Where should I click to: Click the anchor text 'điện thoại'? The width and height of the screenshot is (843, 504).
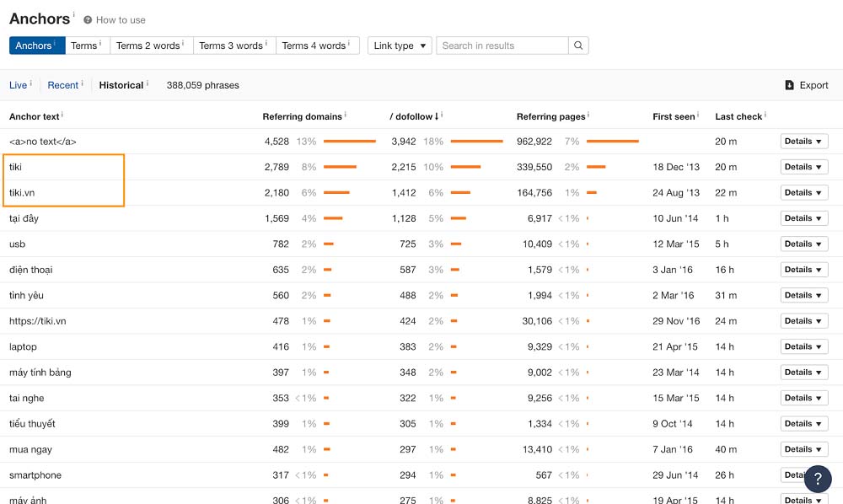[30, 270]
